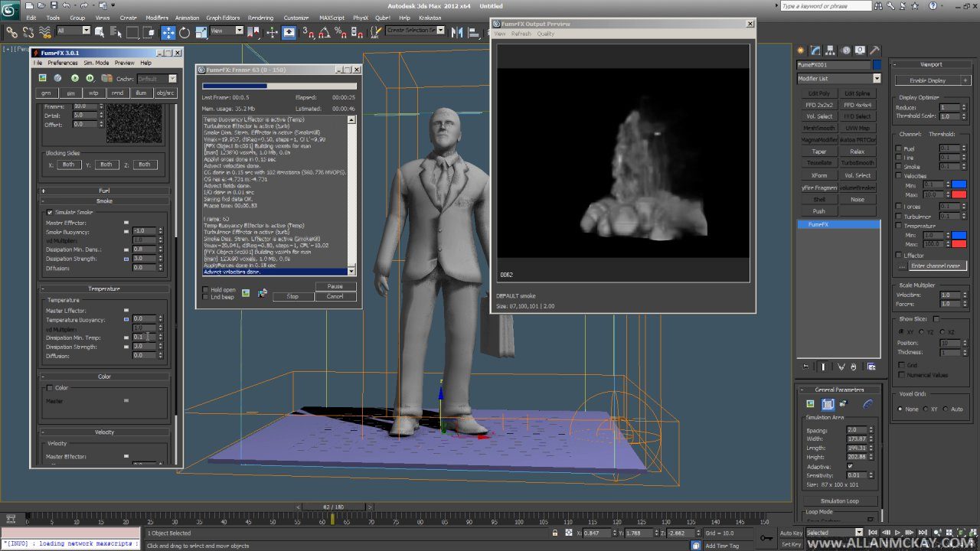The width and height of the screenshot is (980, 551).
Task: Click the Angle Snap toggle icon
Action: [325, 32]
